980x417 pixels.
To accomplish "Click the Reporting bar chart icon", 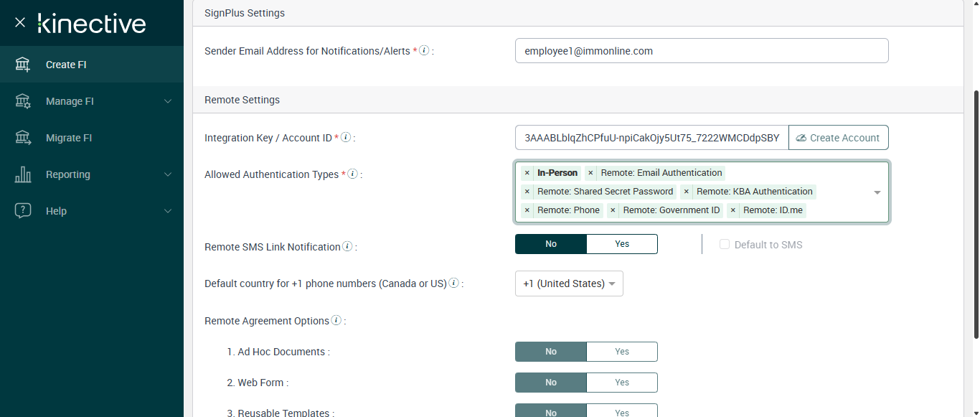I will [23, 174].
